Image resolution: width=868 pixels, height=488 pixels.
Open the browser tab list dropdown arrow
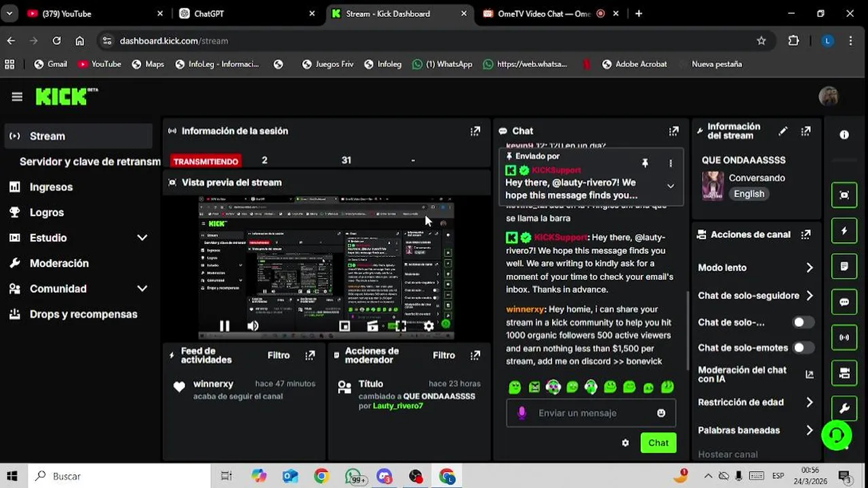point(9,14)
